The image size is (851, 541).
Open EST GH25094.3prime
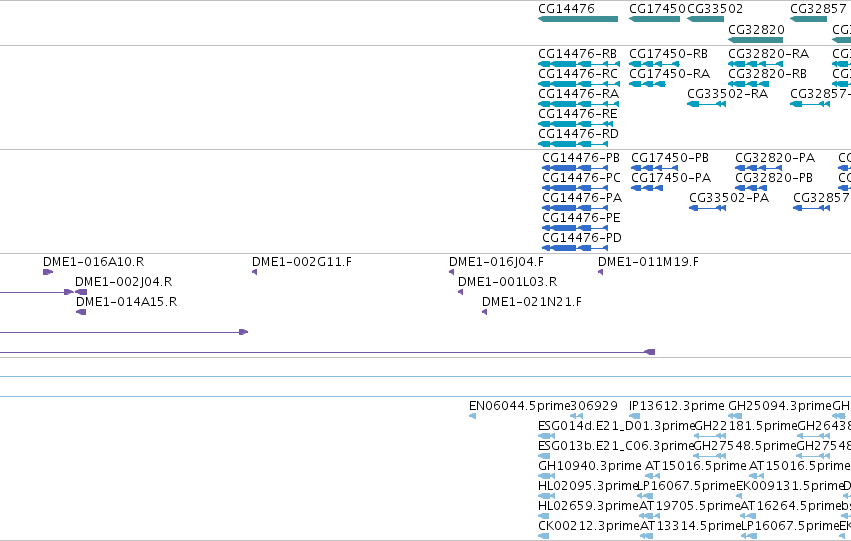[x=780, y=406]
